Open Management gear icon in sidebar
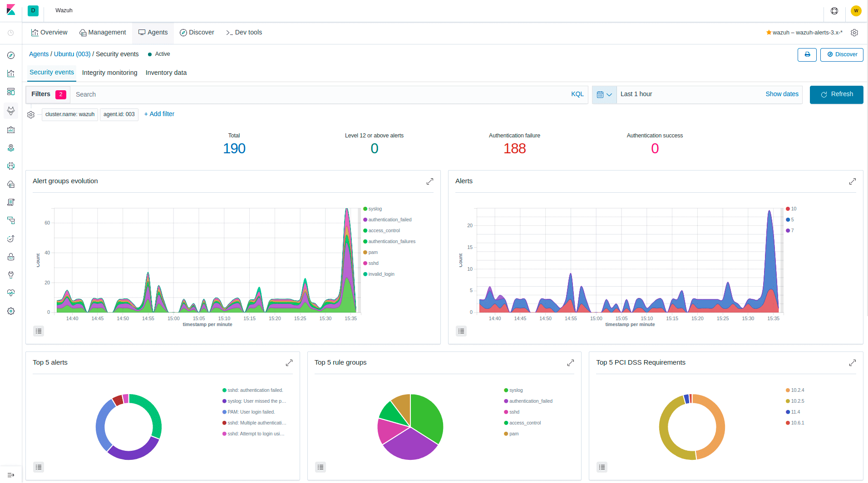 pyautogui.click(x=11, y=311)
